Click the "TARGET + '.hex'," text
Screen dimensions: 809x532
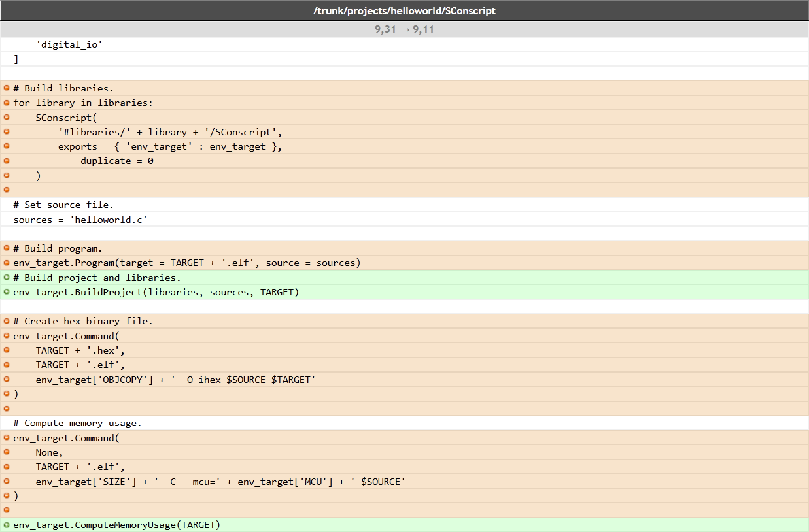click(80, 350)
